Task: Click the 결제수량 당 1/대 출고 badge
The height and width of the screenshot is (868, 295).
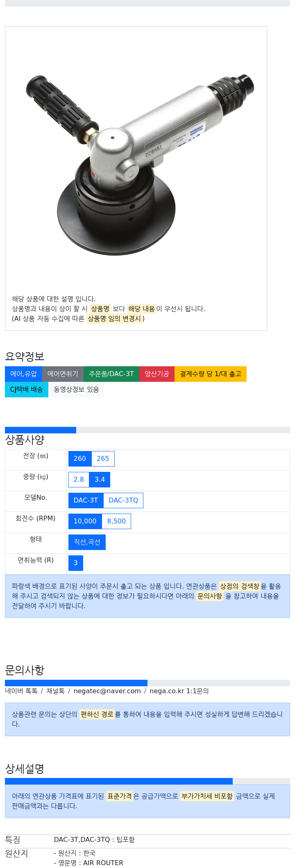Action: click(211, 374)
